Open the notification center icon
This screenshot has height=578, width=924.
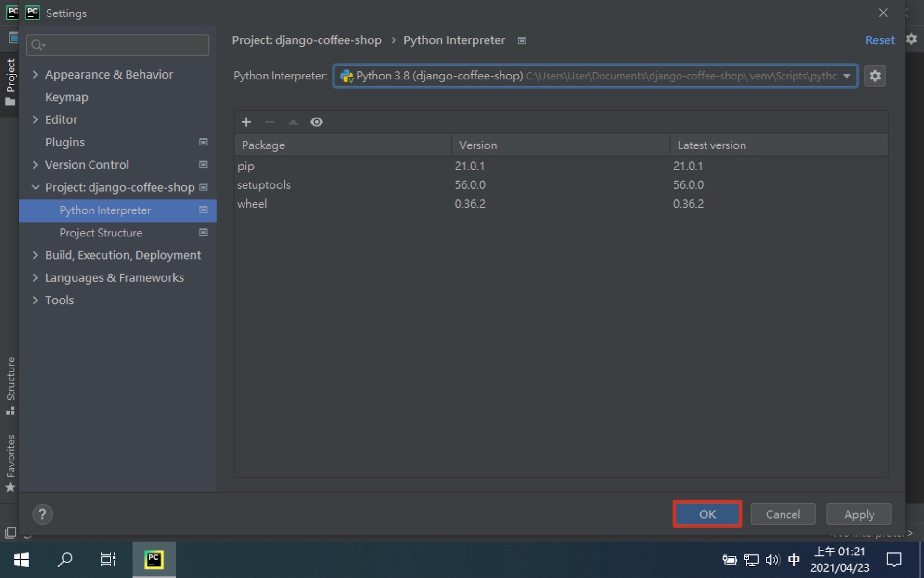(x=894, y=560)
